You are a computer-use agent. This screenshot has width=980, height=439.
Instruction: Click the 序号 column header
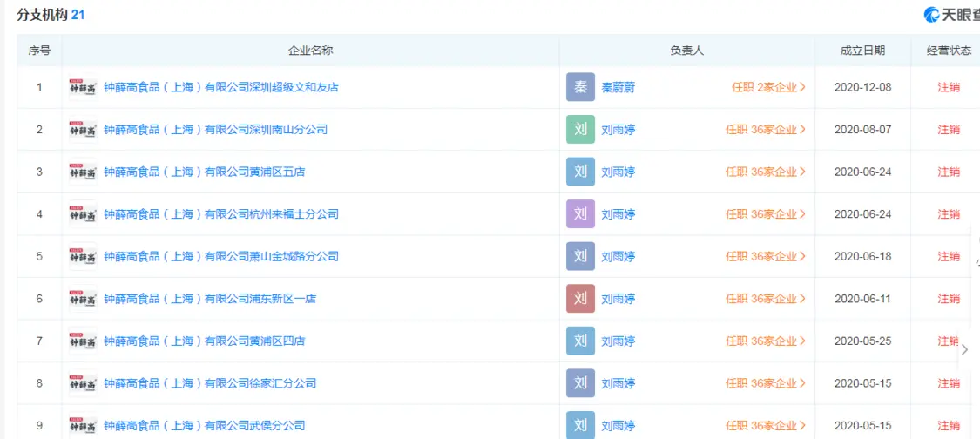[x=39, y=51]
